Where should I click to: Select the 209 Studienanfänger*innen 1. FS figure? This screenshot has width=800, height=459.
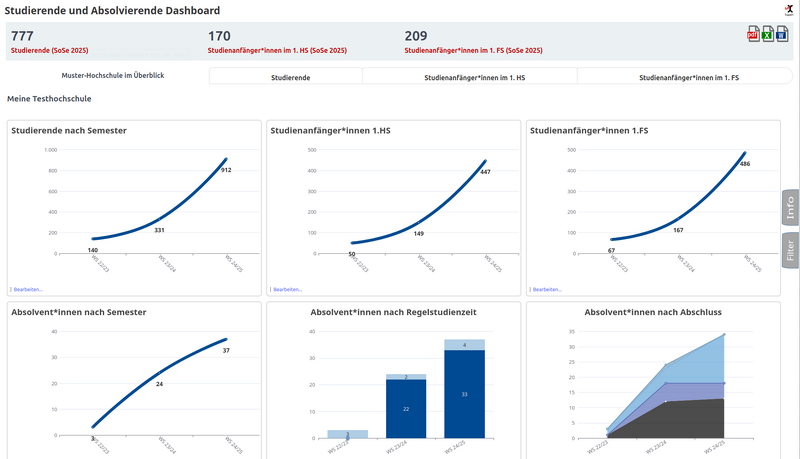click(x=416, y=36)
